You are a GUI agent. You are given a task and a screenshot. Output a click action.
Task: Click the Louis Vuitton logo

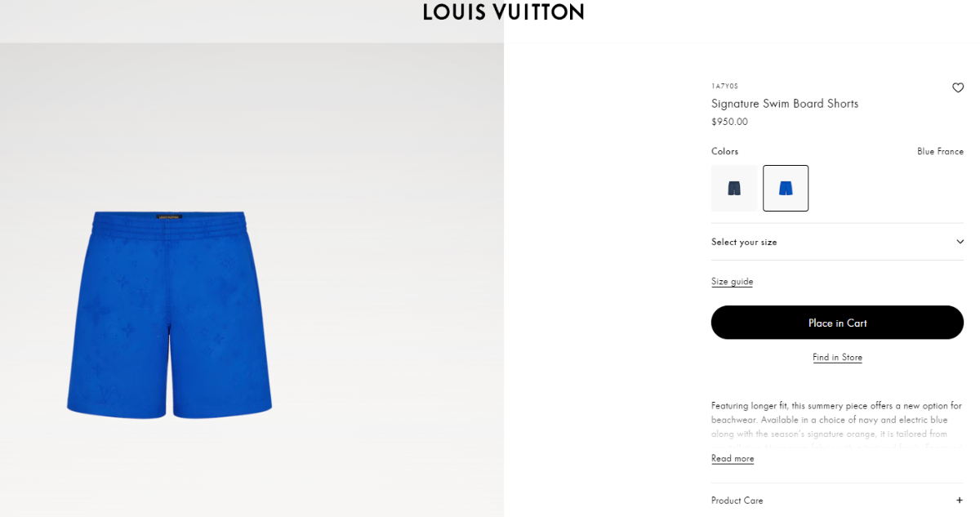click(504, 12)
